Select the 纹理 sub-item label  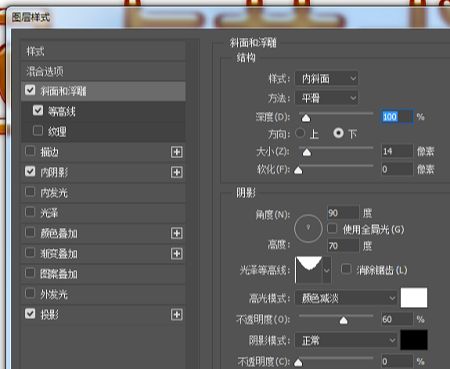click(x=57, y=131)
